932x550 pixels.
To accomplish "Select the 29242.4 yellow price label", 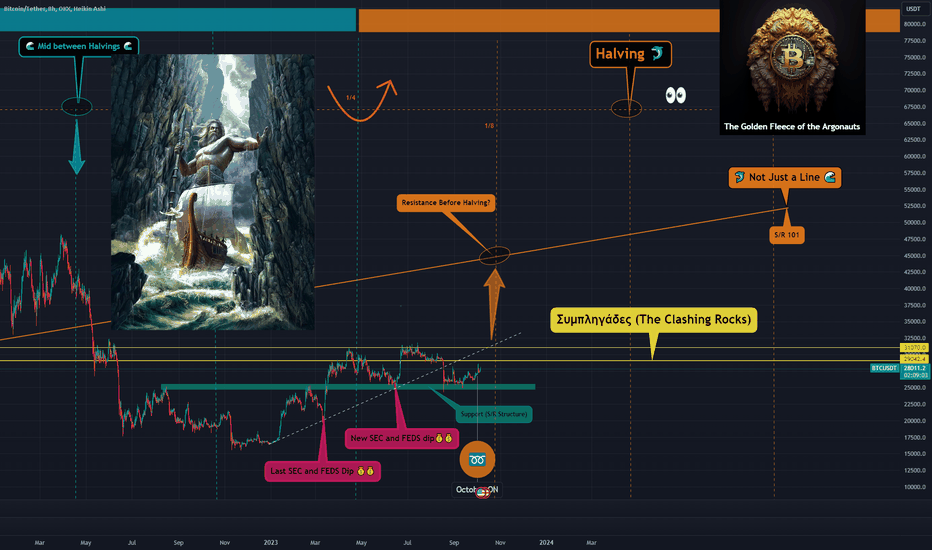I will [914, 359].
